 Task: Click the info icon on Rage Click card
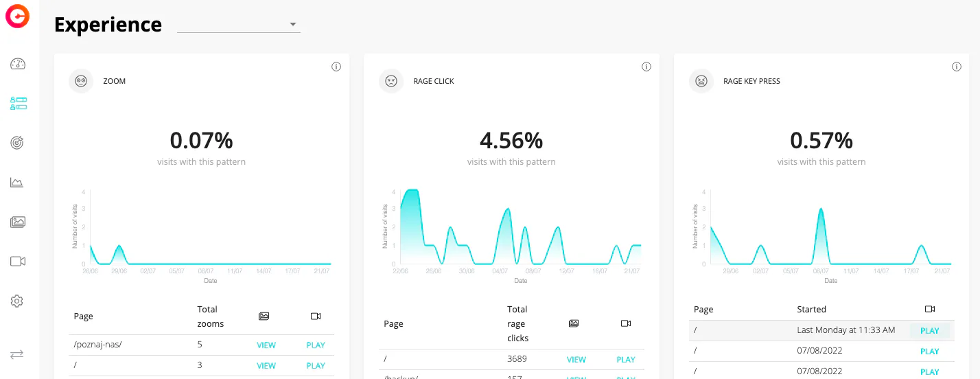[646, 67]
